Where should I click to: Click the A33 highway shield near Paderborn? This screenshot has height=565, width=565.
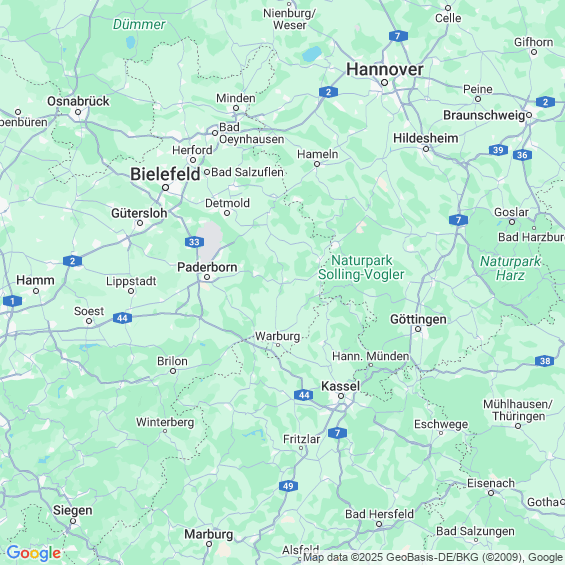tap(194, 242)
